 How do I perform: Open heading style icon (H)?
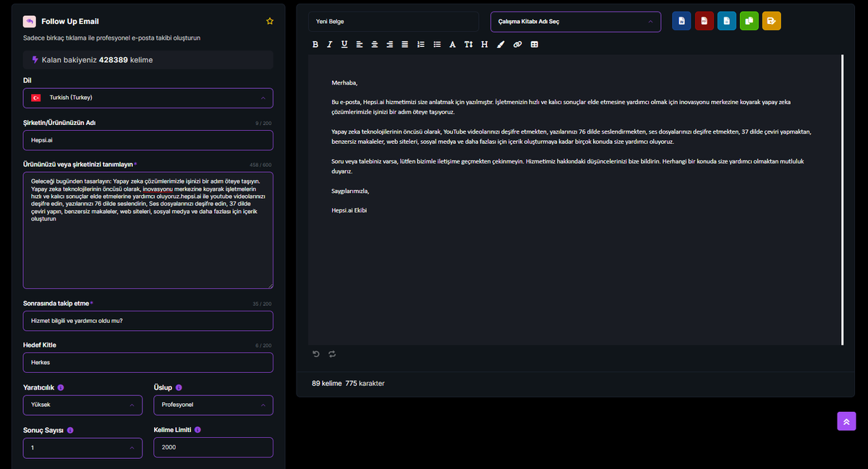click(x=485, y=44)
